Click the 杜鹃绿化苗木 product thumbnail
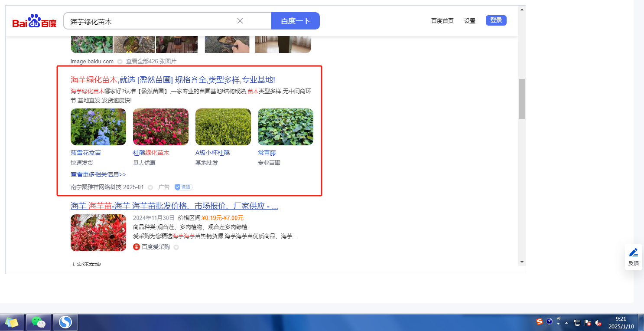Image resolution: width=644 pixels, height=331 pixels. (161, 127)
